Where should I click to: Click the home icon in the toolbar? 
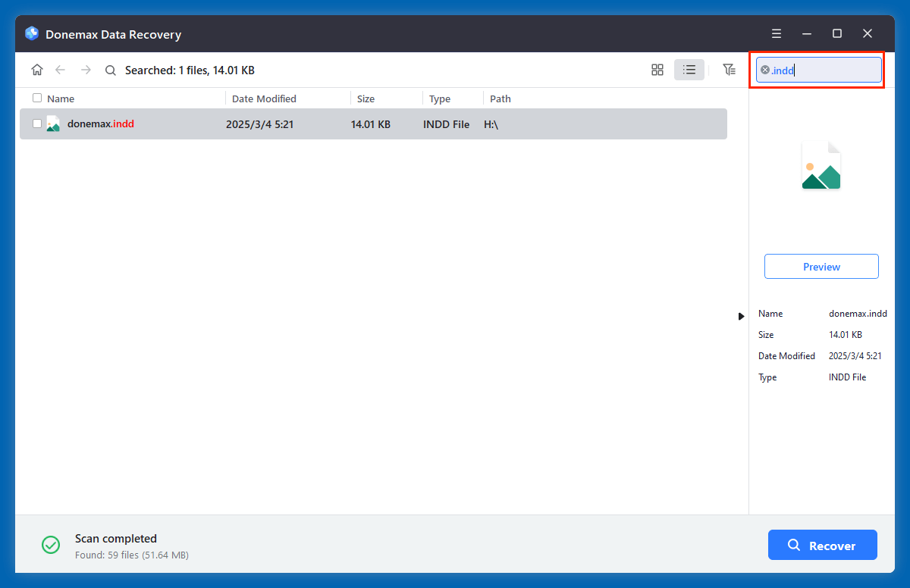tap(37, 69)
